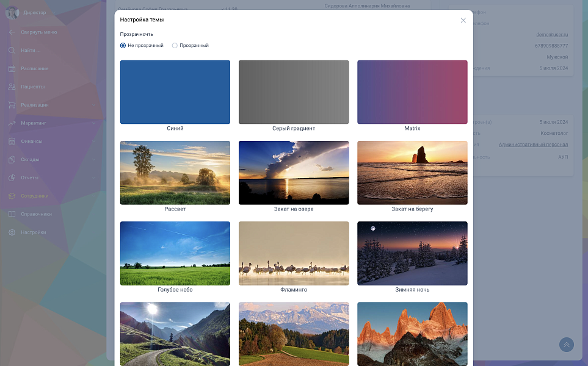Screen dimensions: 588x366
Task: Pick the 'Зимняя ночь' theme thumbnail
Action: tap(412, 253)
